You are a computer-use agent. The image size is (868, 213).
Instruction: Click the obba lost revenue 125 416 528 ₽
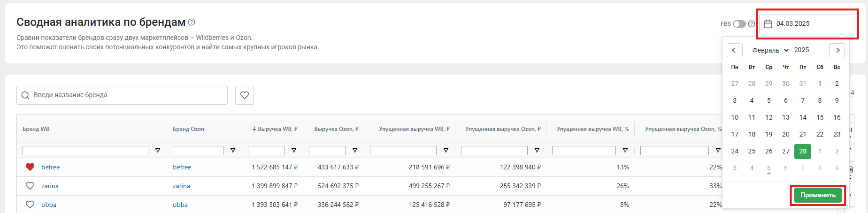[429, 205]
